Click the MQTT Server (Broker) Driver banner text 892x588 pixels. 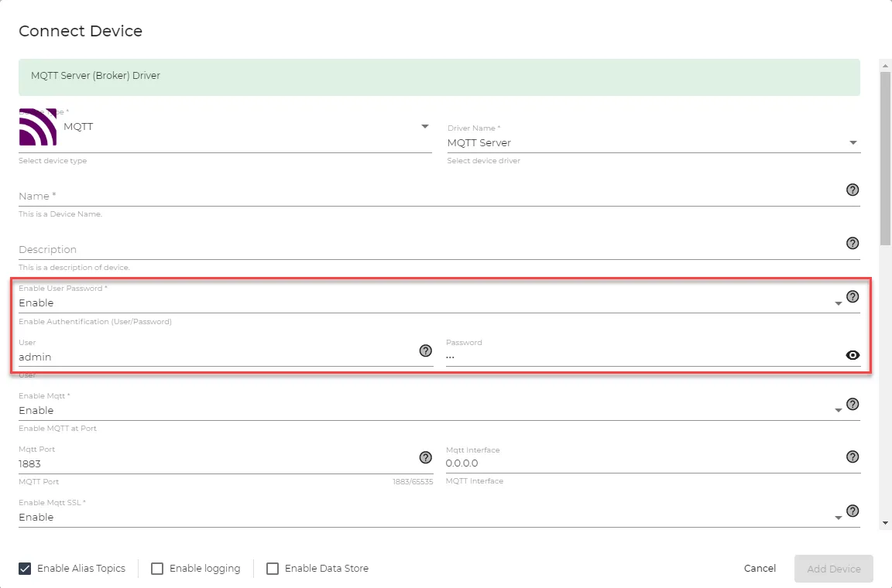95,76
